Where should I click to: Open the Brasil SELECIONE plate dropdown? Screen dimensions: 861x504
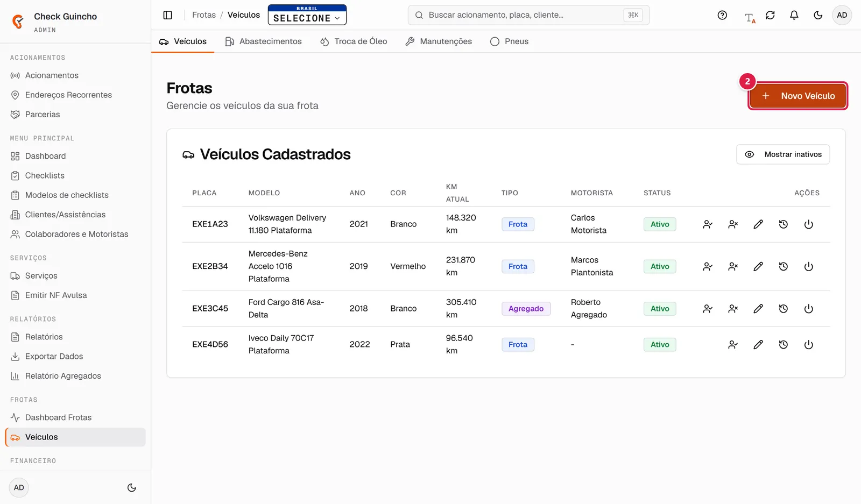tap(307, 15)
